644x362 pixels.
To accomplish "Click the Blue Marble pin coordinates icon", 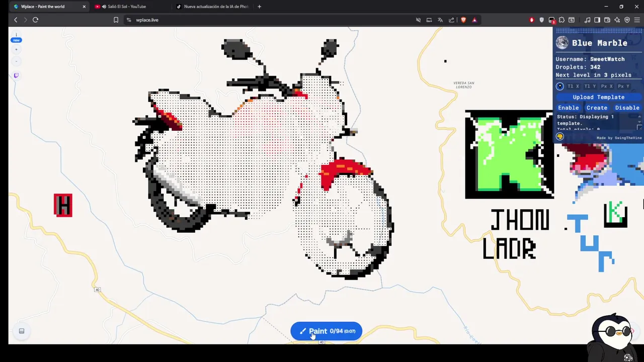I will tap(559, 86).
